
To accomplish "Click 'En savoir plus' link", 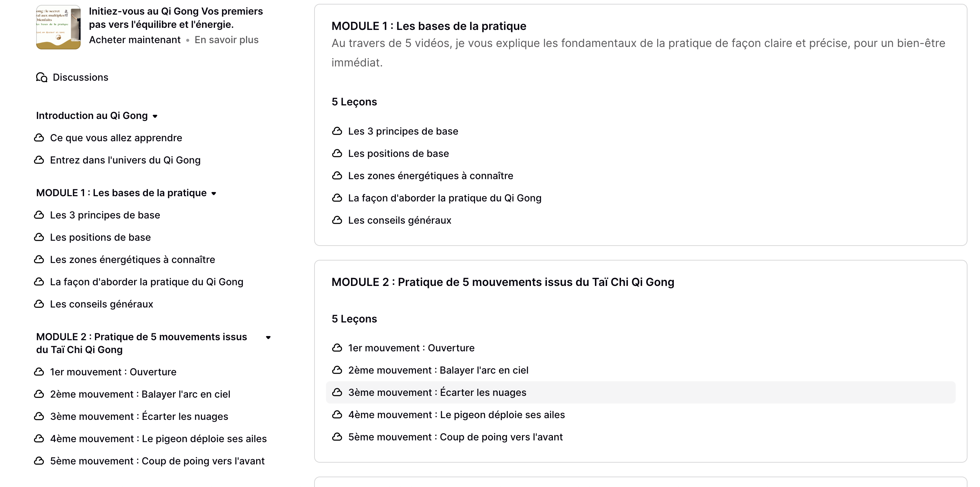I will point(226,40).
